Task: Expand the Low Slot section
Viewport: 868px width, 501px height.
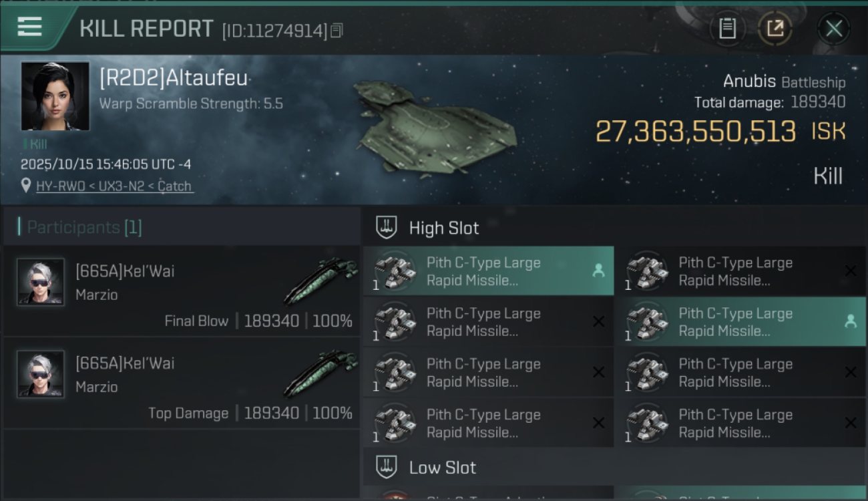Action: (443, 468)
